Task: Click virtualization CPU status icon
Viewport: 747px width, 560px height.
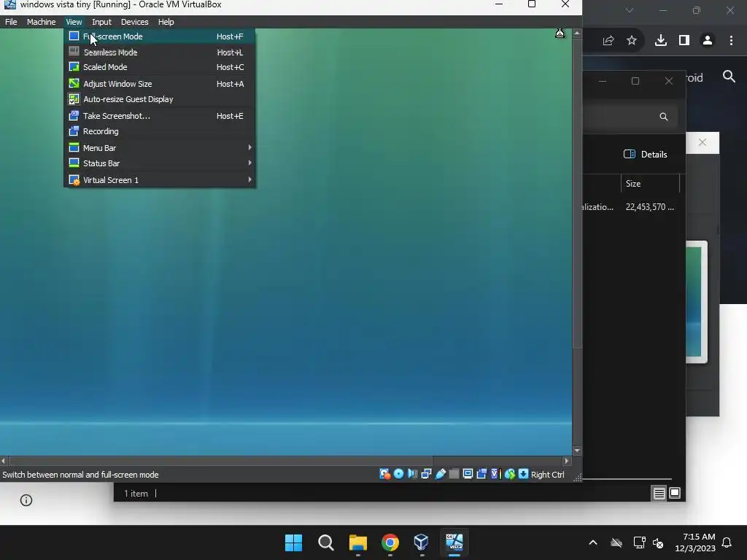Action: [x=495, y=474]
